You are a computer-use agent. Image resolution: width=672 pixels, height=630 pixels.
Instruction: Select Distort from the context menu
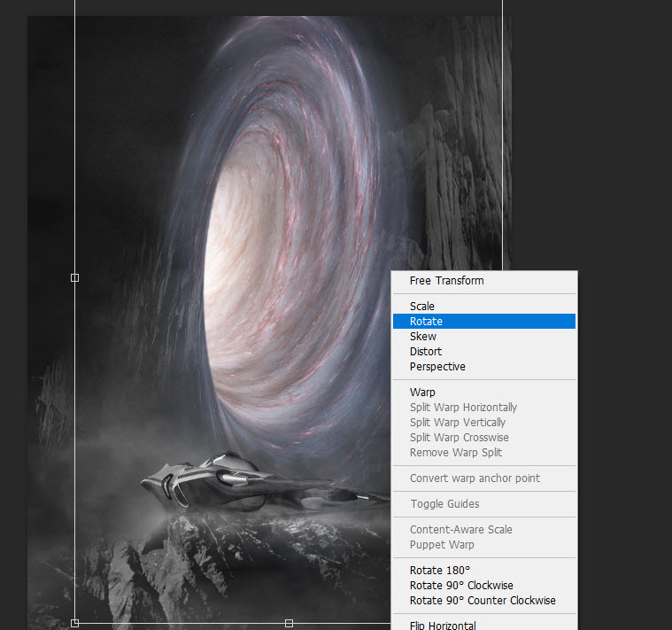pos(426,352)
